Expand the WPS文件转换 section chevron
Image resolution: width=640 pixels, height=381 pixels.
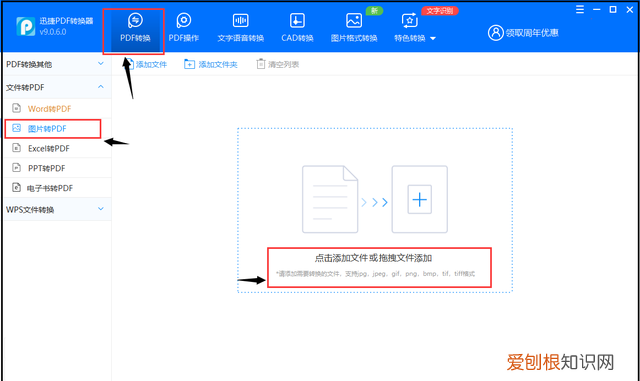[x=101, y=209]
